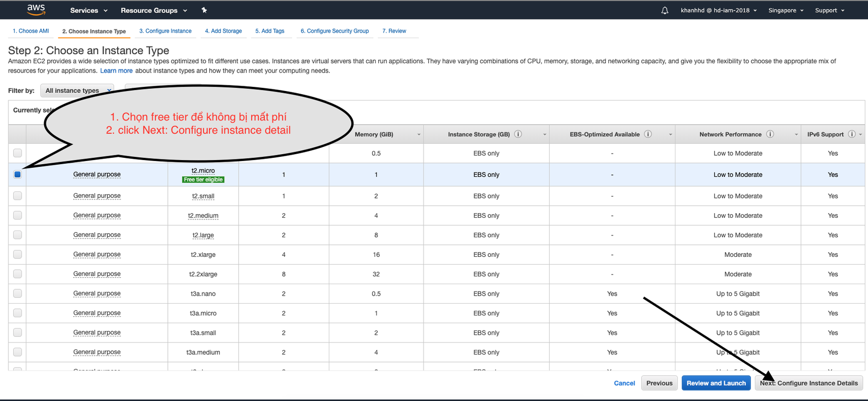Jump to 3. Configure Instance step

[165, 31]
